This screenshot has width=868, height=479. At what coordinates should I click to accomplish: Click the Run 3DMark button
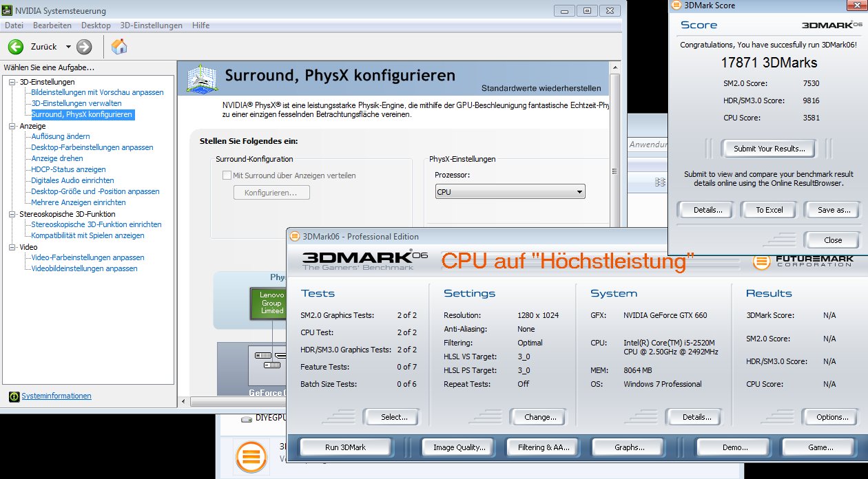(345, 447)
